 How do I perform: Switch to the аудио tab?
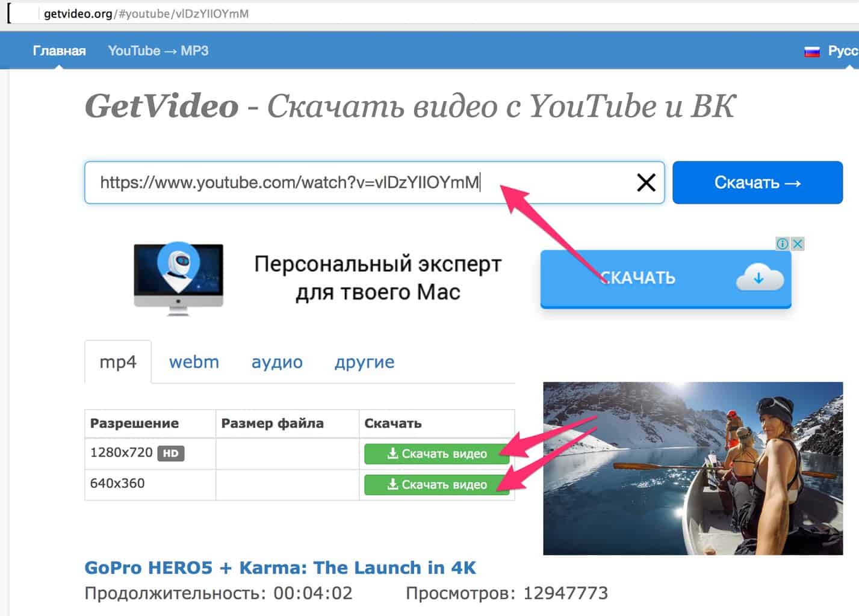click(x=277, y=362)
